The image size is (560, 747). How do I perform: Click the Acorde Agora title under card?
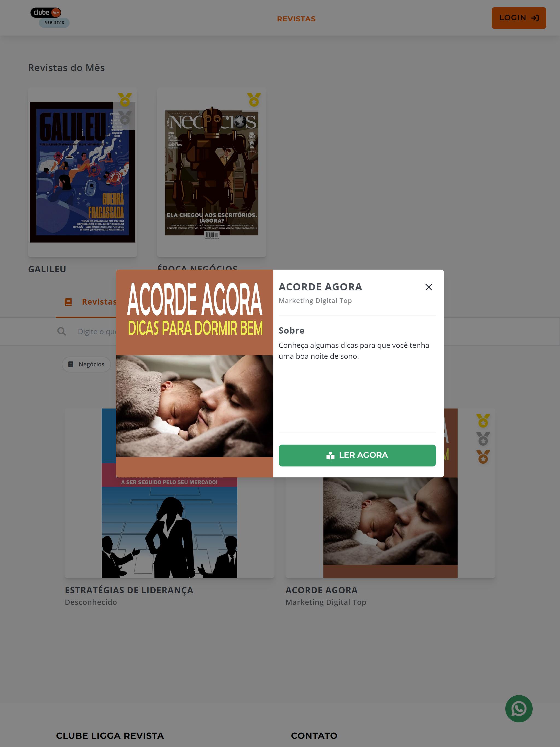pyautogui.click(x=322, y=590)
